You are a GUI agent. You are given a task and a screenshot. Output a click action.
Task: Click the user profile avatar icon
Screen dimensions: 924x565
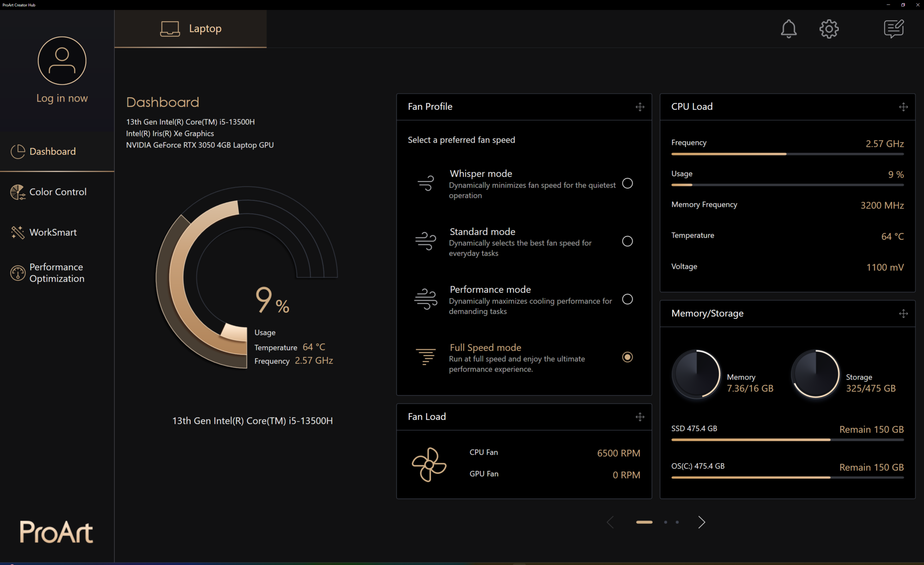coord(62,61)
